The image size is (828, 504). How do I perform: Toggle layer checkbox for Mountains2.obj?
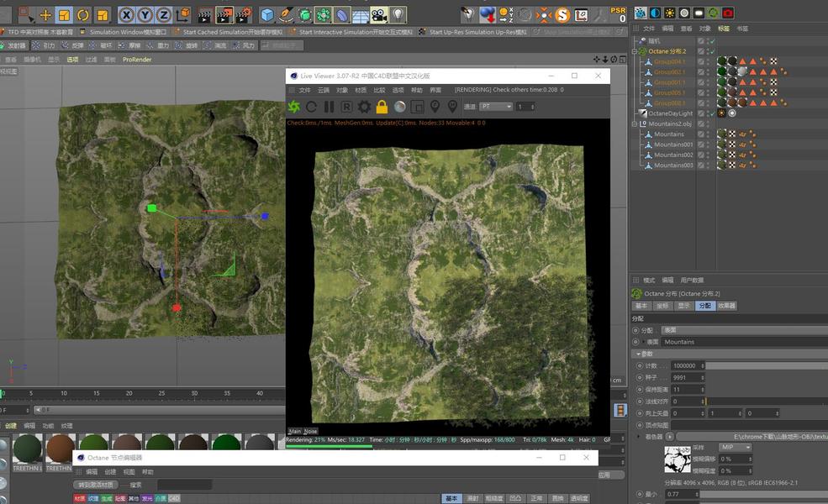(x=701, y=123)
